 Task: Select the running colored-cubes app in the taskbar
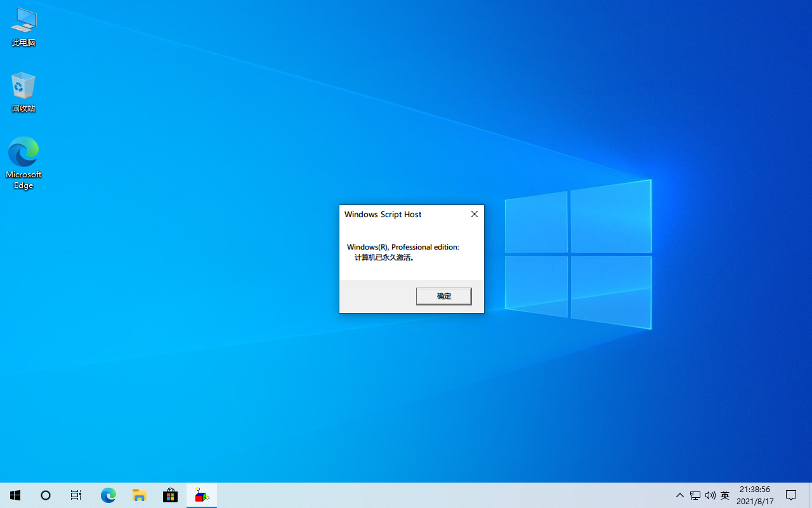pos(202,495)
